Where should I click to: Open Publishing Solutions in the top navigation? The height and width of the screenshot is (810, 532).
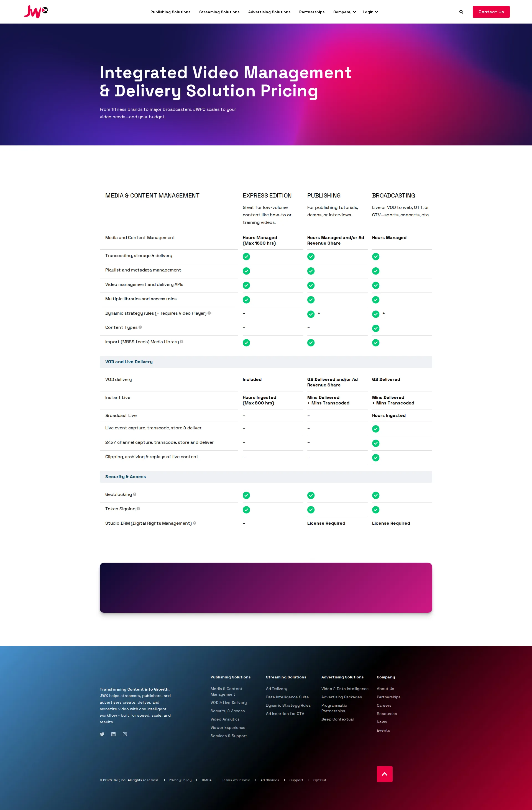(x=170, y=12)
